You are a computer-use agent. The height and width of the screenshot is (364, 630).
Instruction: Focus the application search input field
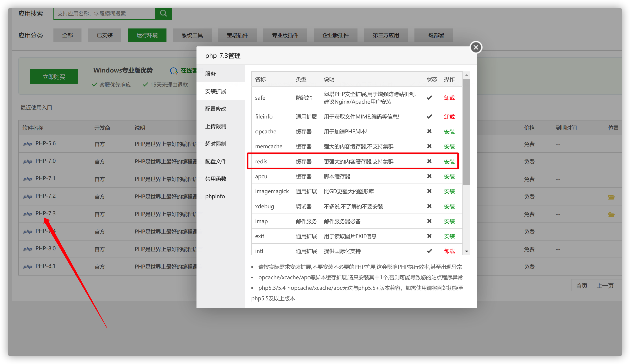[x=104, y=14]
